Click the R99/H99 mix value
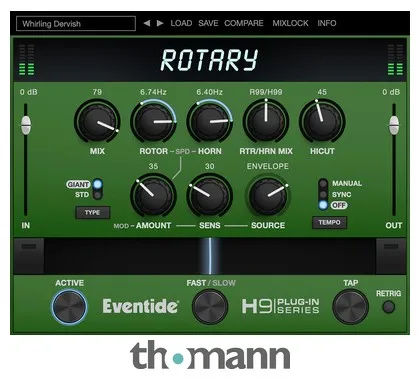This screenshot has height=379, width=420. [266, 92]
